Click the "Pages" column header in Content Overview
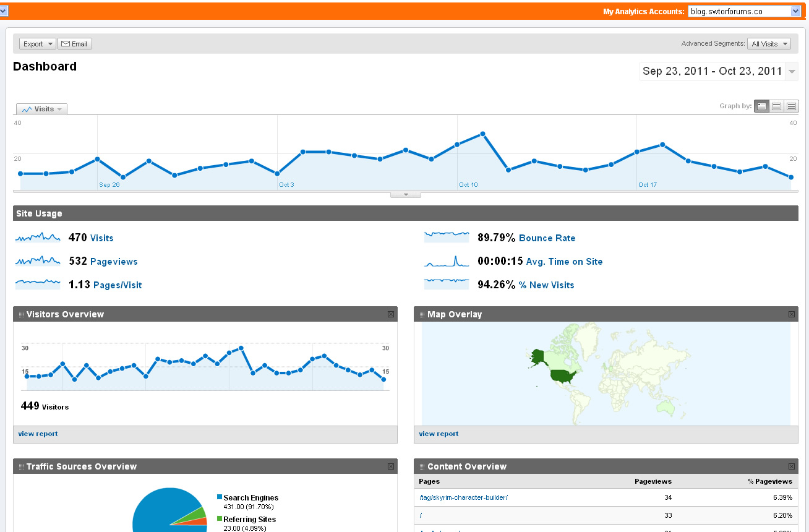 point(429,481)
